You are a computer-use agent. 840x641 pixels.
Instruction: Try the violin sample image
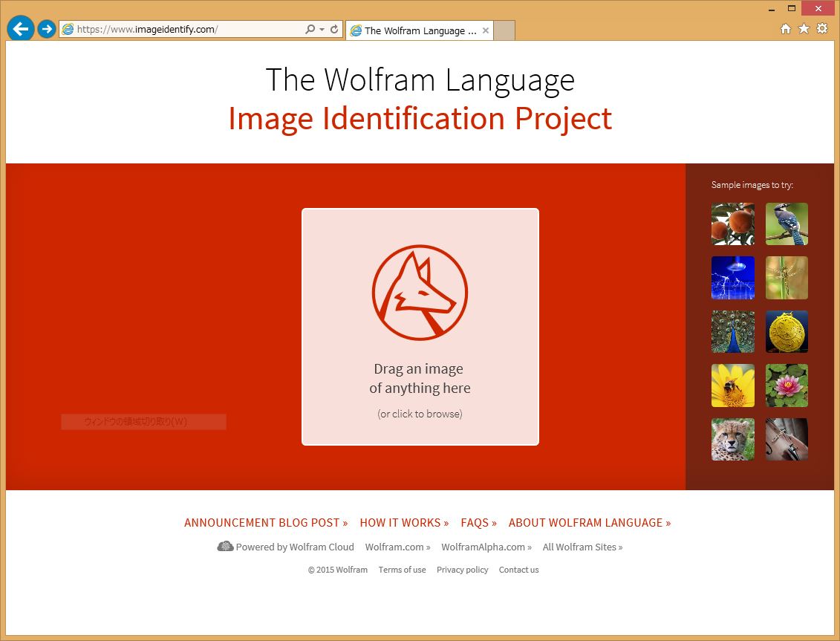click(787, 440)
